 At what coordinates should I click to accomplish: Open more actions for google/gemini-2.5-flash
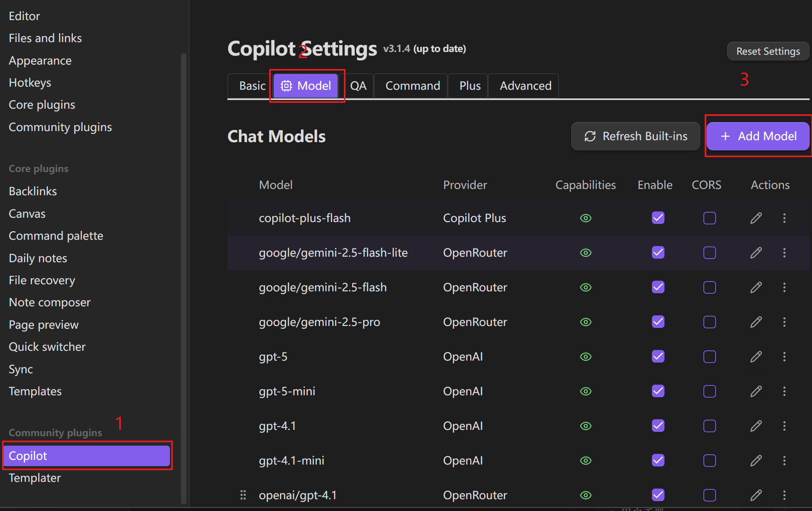[784, 287]
